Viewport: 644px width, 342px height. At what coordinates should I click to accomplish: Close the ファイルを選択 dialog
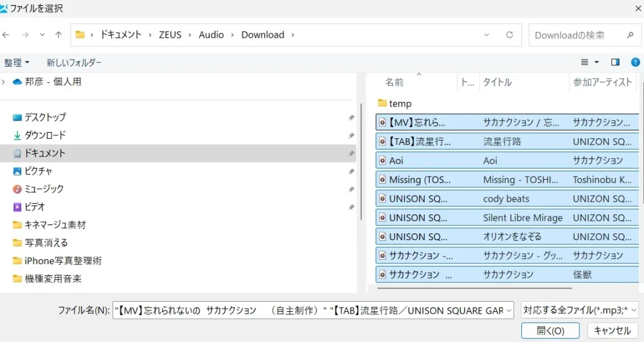639,8
